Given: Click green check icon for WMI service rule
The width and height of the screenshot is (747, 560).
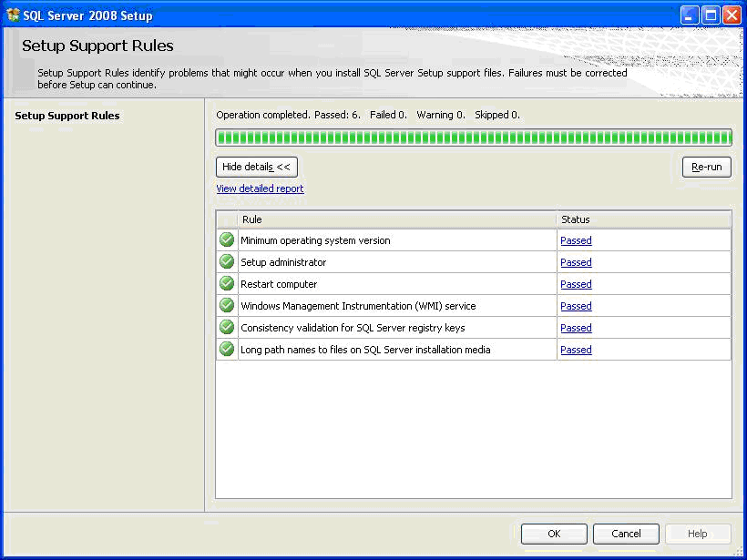Looking at the screenshot, I should [x=227, y=306].
